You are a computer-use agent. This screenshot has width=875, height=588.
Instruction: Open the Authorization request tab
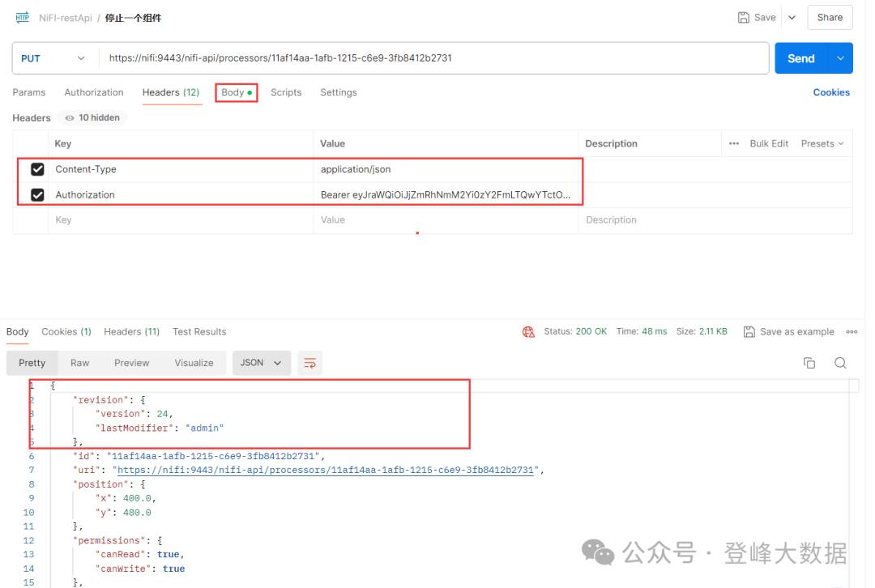(94, 92)
